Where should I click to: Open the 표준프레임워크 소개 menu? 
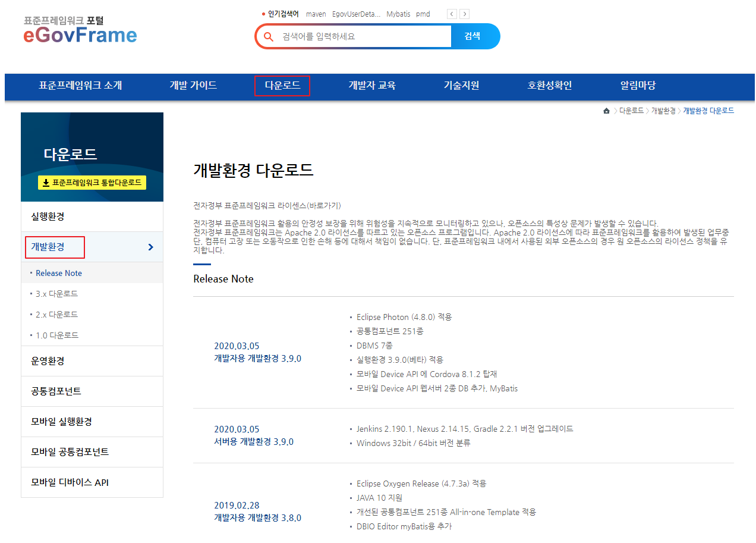click(x=80, y=86)
